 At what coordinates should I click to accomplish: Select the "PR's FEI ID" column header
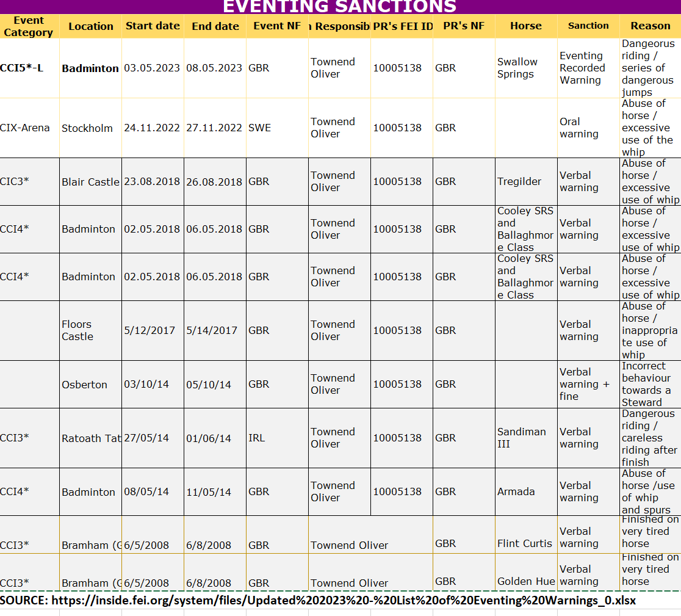[x=402, y=26]
